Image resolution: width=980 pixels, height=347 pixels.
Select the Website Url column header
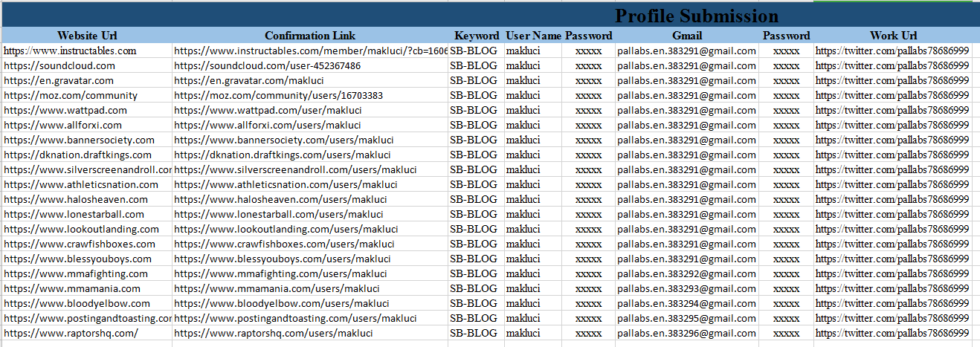[87, 36]
